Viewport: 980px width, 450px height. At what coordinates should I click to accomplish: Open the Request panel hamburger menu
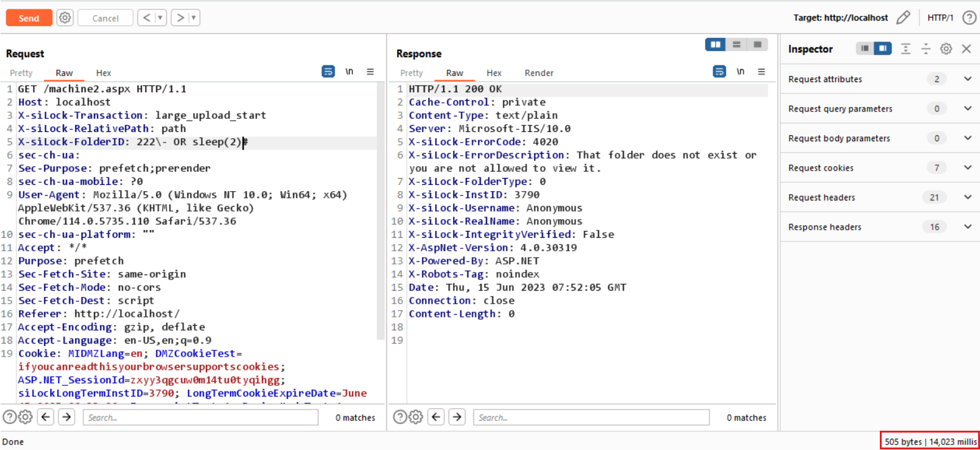370,72
